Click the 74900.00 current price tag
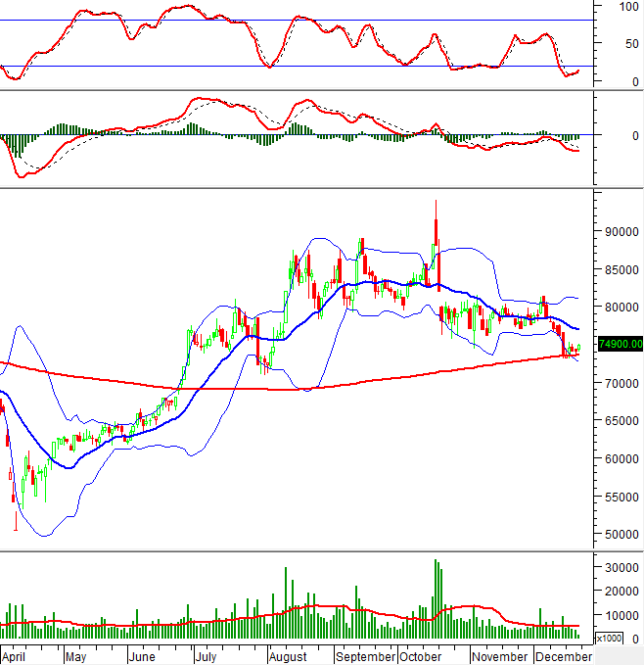Image resolution: width=644 pixels, height=665 pixels. (620, 344)
